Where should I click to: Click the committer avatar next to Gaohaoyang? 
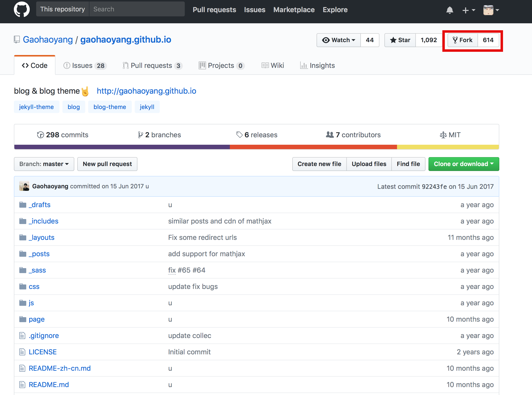[x=24, y=186]
